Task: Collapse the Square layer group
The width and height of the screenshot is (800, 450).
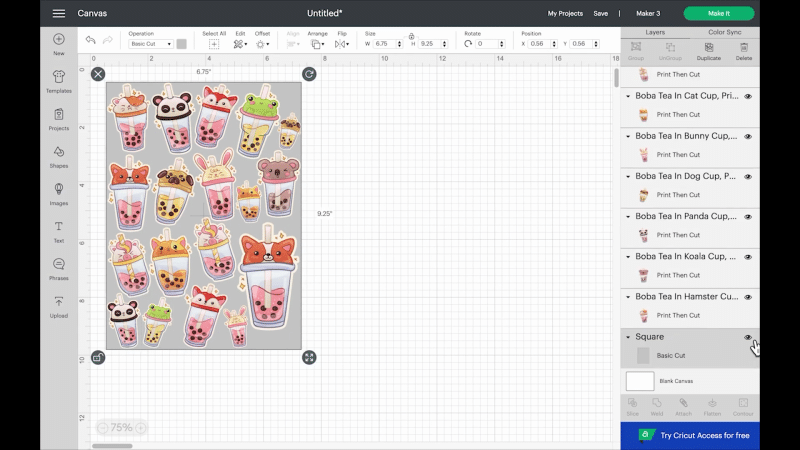Action: [x=628, y=337]
